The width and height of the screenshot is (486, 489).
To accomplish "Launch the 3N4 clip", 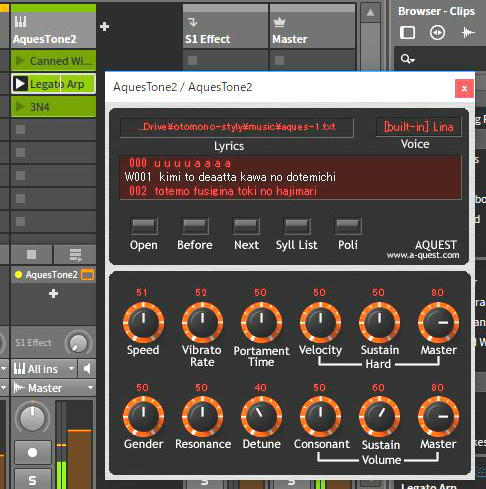I will [x=20, y=107].
